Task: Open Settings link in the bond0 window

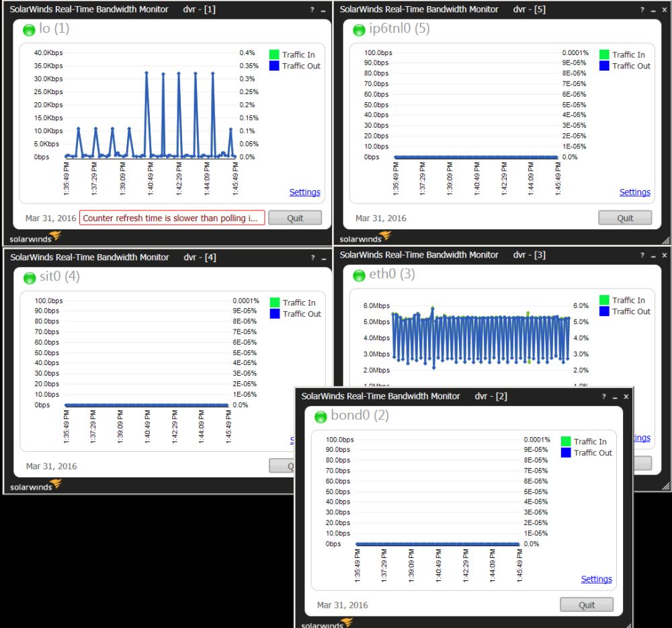Action: [597, 579]
